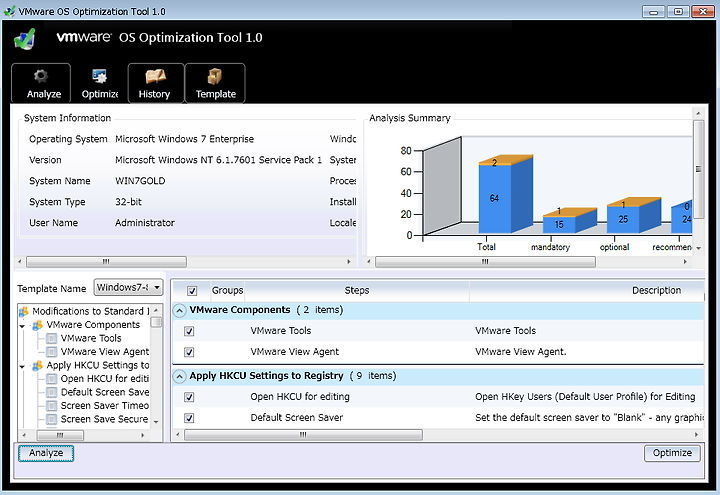Switch to the Optimize tab

pyautogui.click(x=100, y=83)
